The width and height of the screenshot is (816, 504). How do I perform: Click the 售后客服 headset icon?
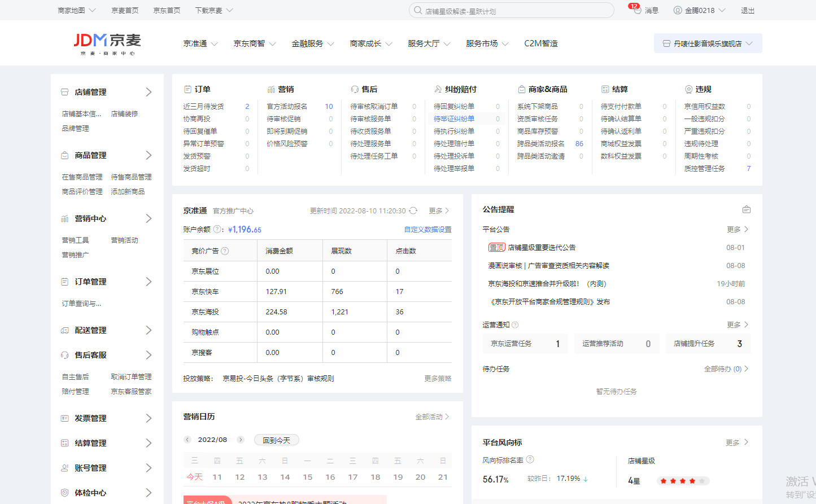pos(65,355)
